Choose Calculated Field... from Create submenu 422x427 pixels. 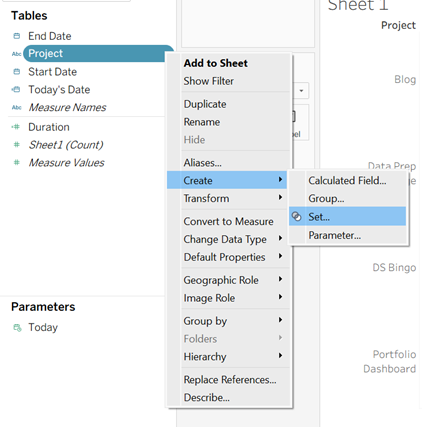tap(347, 181)
